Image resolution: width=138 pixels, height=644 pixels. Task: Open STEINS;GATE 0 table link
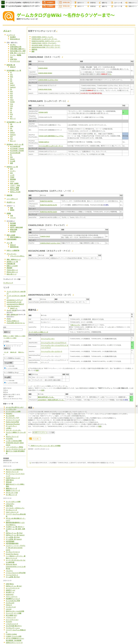pyautogui.click(x=44, y=142)
